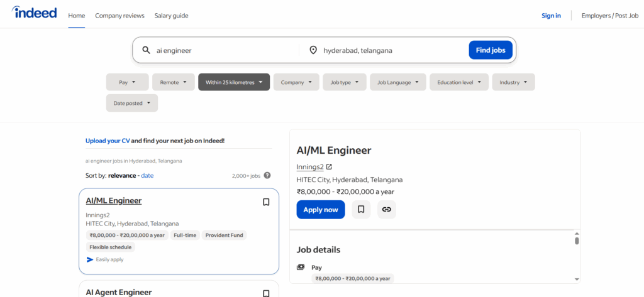Bookmark the AI Agent Engineer job card
This screenshot has height=297, width=644.
click(x=266, y=293)
